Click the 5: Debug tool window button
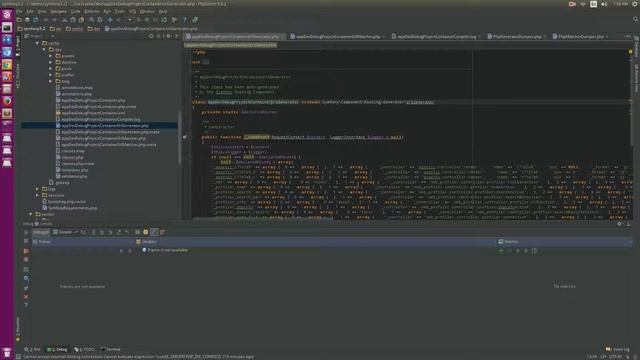 click(x=57, y=349)
